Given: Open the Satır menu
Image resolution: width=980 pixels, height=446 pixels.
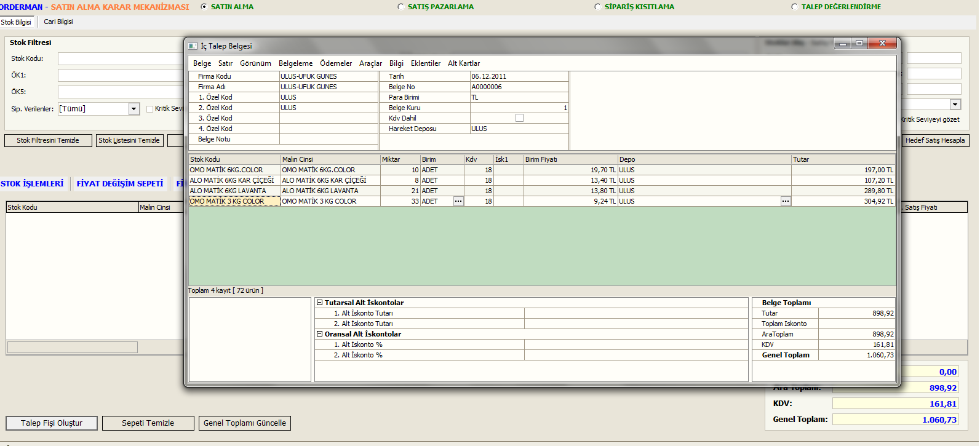Looking at the screenshot, I should [225, 63].
